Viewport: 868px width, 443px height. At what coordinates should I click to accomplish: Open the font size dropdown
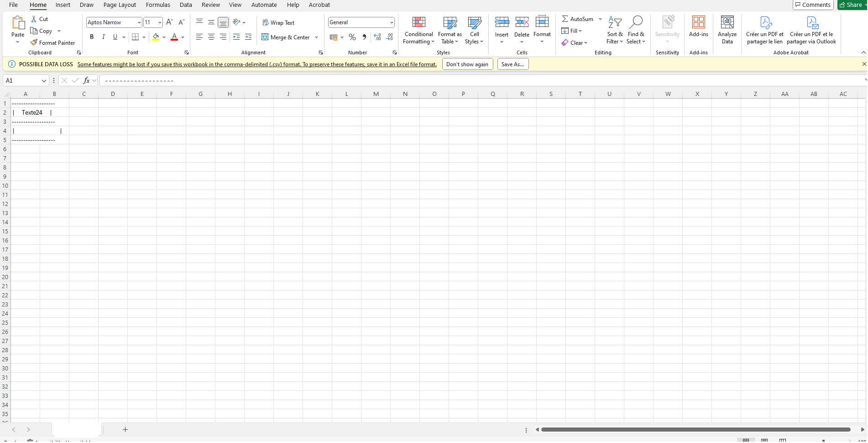pos(160,22)
